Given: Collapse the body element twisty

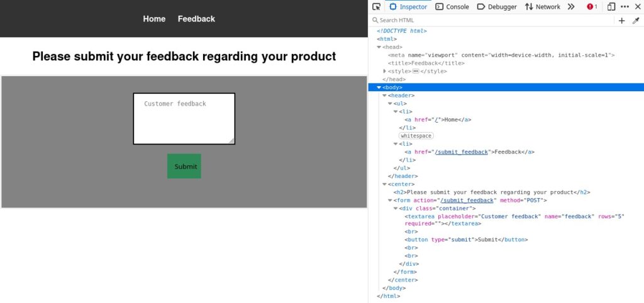Looking at the screenshot, I should 379,87.
